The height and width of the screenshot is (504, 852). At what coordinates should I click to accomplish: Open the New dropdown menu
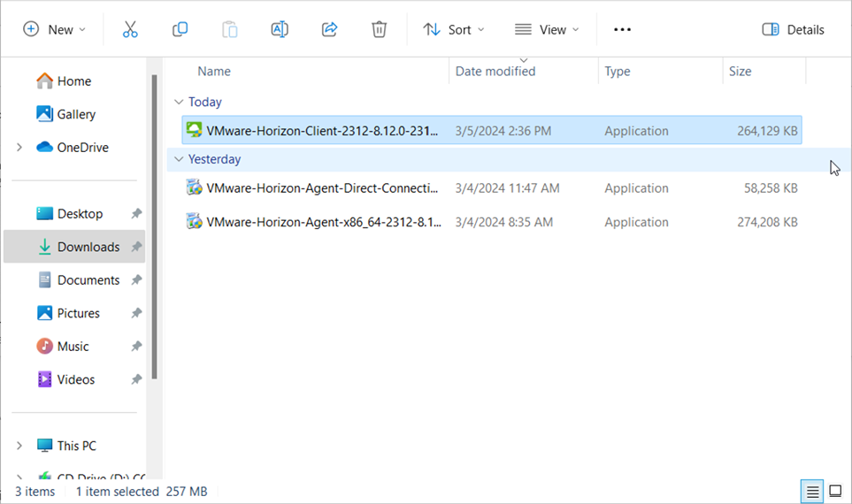(55, 29)
